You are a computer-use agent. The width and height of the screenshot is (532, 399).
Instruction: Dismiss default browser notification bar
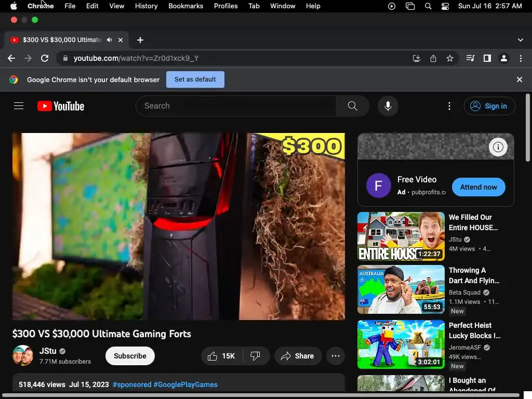[520, 79]
